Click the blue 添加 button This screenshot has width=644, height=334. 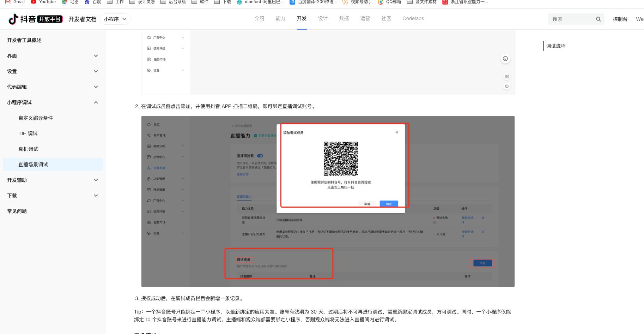point(482,263)
